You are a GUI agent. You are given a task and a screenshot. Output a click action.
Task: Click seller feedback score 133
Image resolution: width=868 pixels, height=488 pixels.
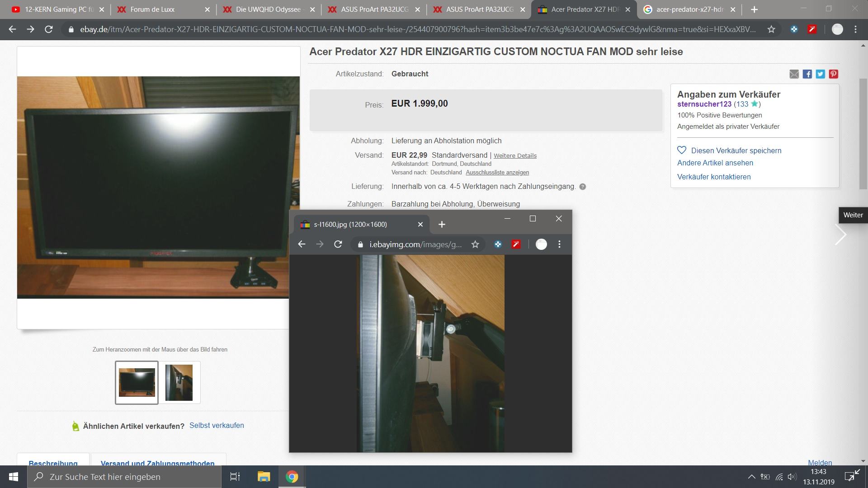pos(742,104)
